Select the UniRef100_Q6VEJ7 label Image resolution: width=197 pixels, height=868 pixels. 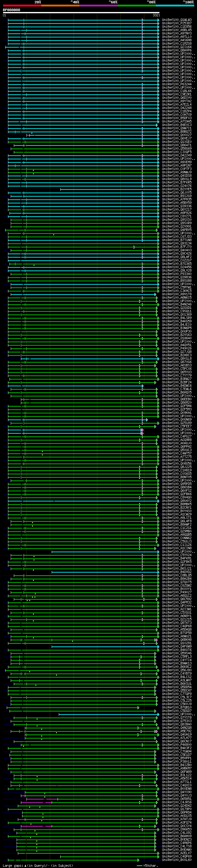click(177, 138)
